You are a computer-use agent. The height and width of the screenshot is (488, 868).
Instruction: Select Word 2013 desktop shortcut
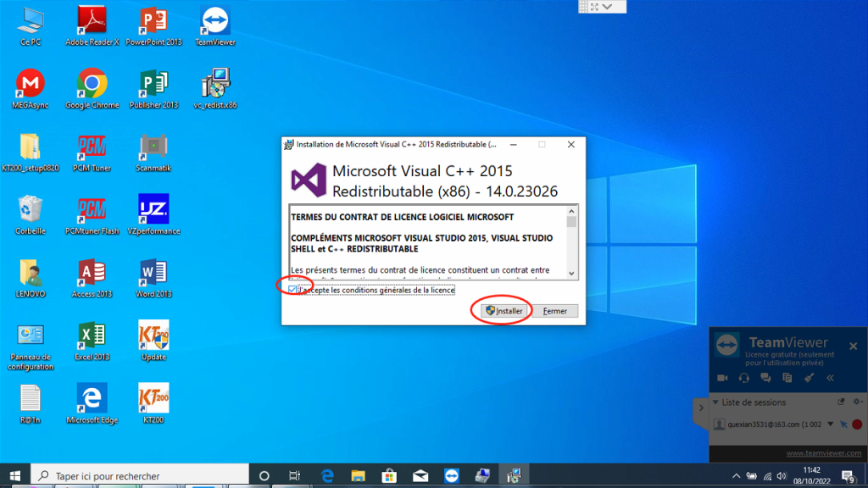(154, 278)
